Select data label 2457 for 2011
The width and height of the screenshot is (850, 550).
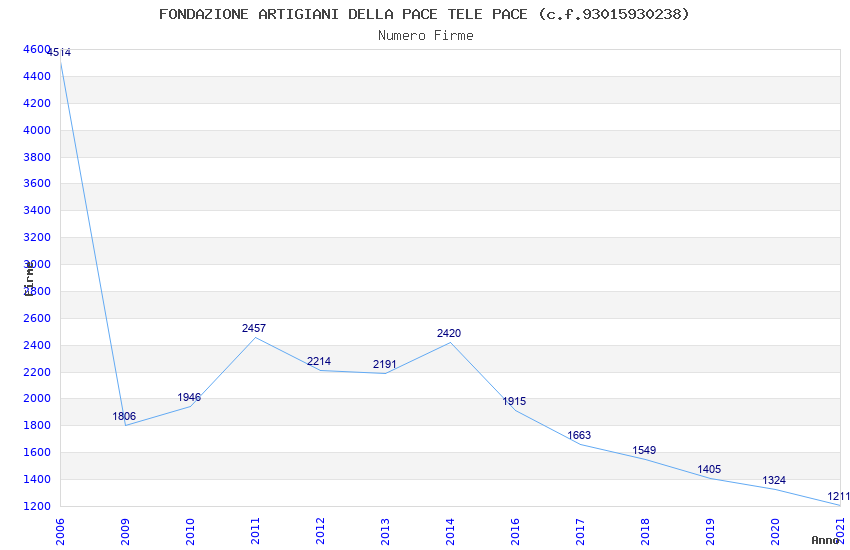coord(254,328)
